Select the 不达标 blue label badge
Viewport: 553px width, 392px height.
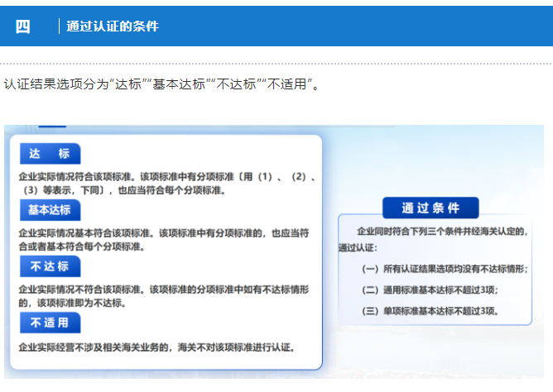[x=50, y=266]
